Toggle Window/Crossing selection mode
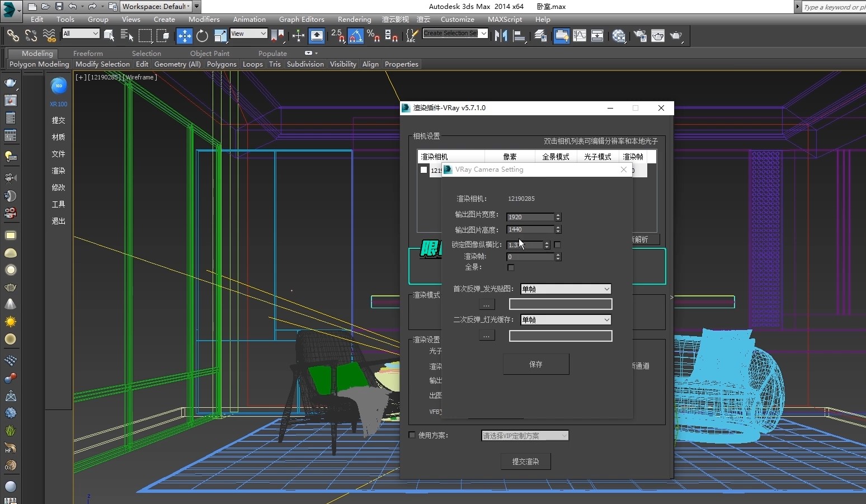Viewport: 866px width, 504px height. pyautogui.click(x=163, y=36)
